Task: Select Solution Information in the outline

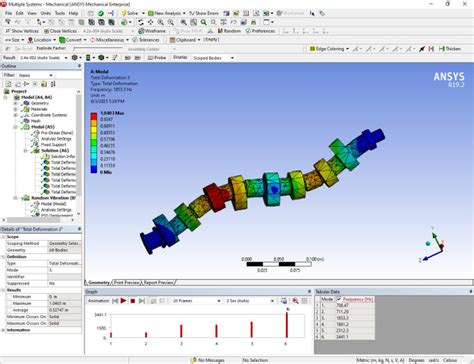Action: coord(63,156)
